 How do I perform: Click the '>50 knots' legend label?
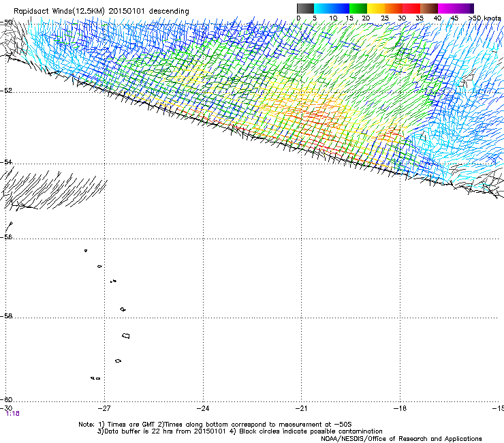(484, 18)
